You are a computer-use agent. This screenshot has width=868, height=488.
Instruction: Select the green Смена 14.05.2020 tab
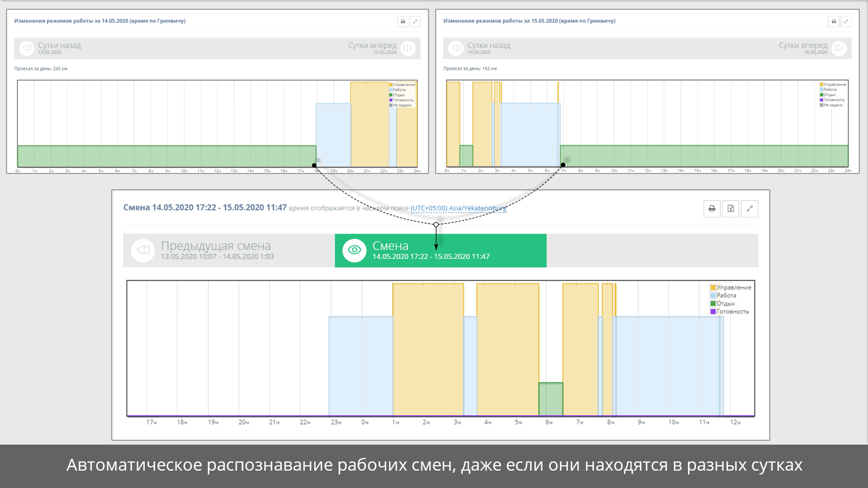(441, 251)
